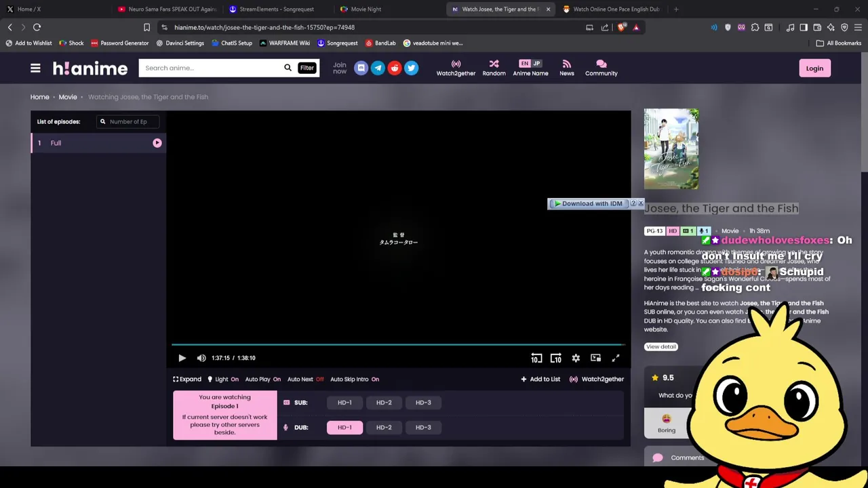Rewind the video 10 seconds

tap(536, 358)
